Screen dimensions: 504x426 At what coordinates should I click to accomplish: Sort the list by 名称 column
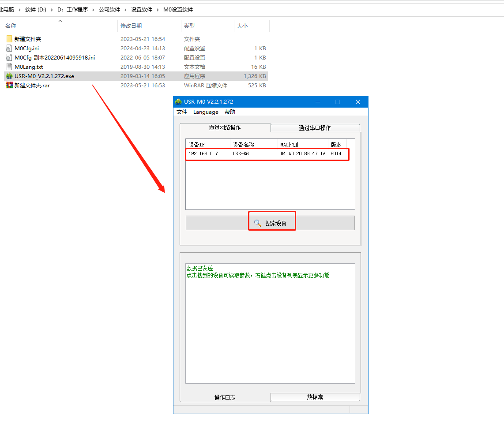click(x=11, y=26)
